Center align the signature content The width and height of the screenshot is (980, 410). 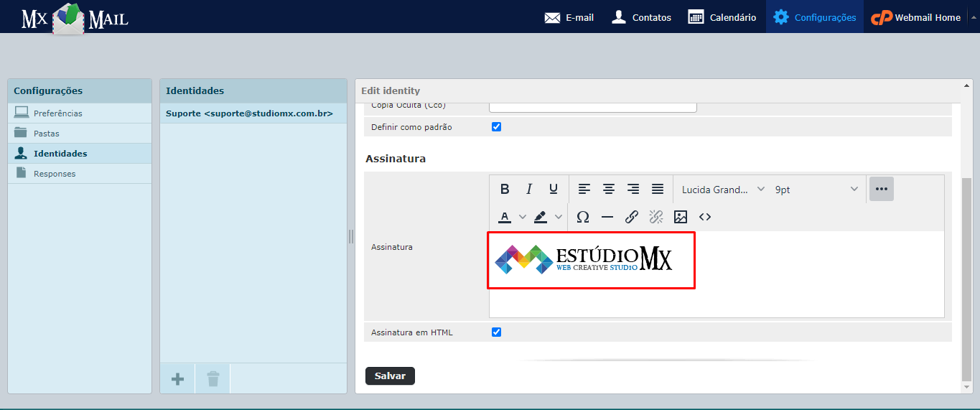click(x=609, y=189)
